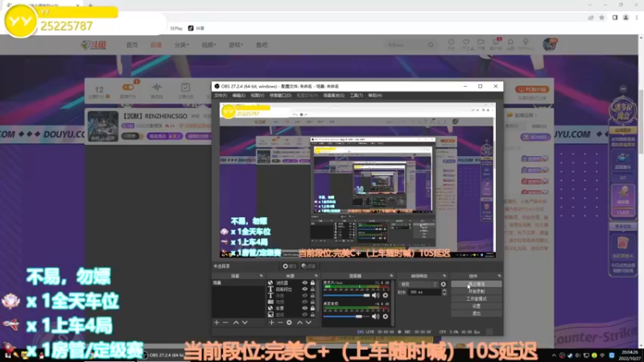
Task: Move the selected source down in OBS
Action: 308,323
